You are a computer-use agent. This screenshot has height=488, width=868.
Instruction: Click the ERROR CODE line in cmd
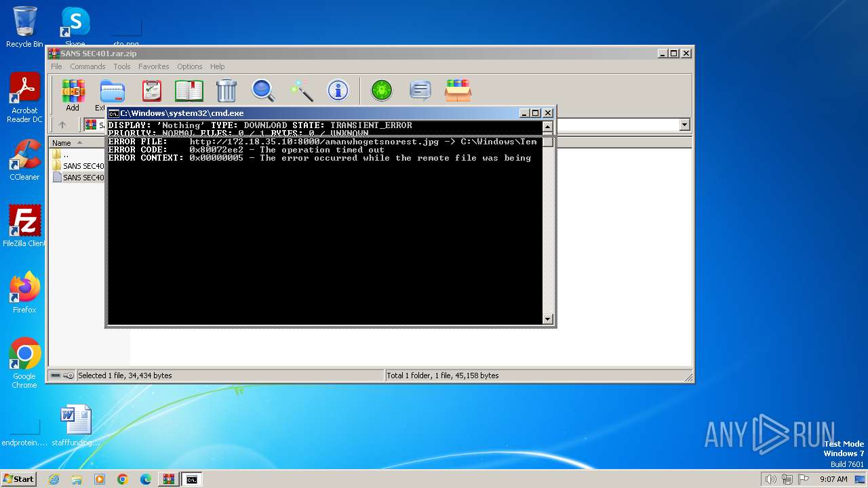tap(246, 150)
